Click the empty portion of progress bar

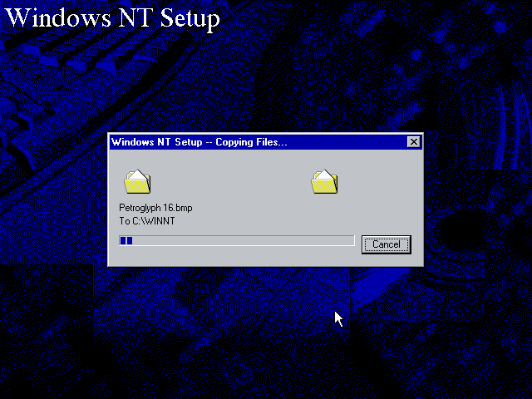click(x=241, y=241)
